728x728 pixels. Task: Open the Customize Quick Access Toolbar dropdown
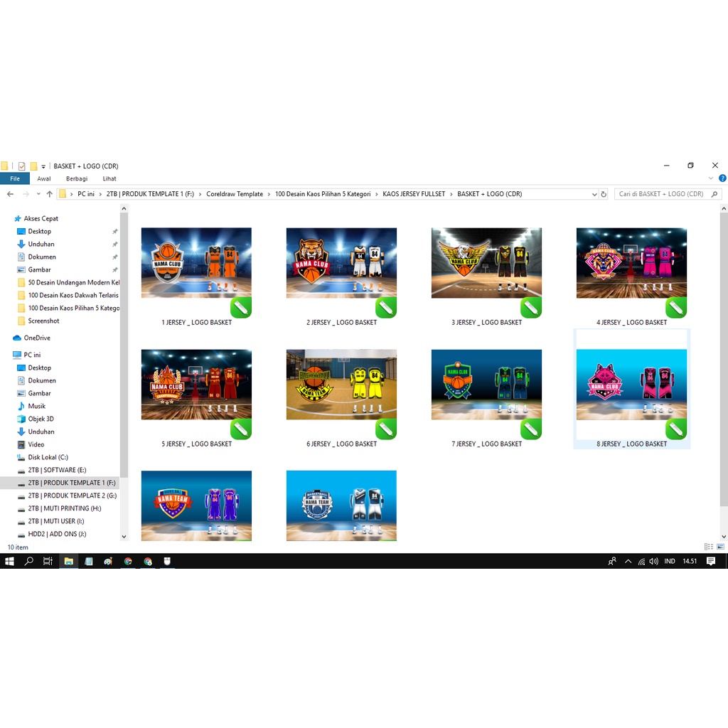(x=43, y=166)
